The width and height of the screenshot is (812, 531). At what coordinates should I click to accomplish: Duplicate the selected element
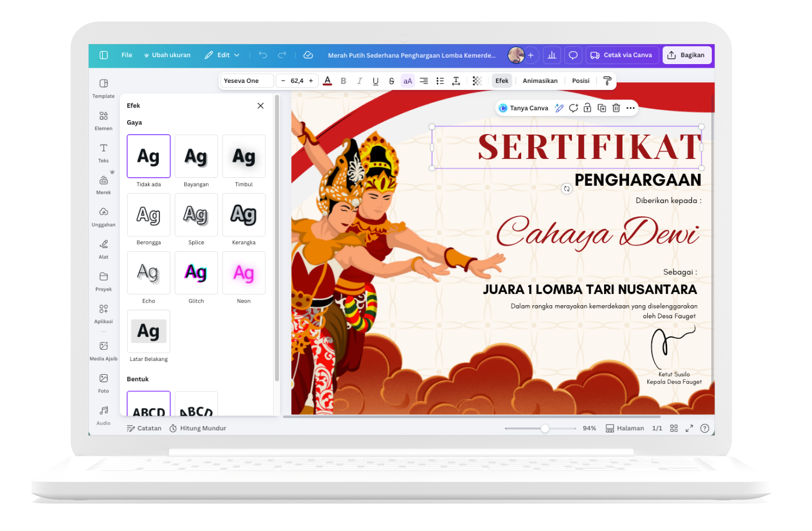click(602, 108)
